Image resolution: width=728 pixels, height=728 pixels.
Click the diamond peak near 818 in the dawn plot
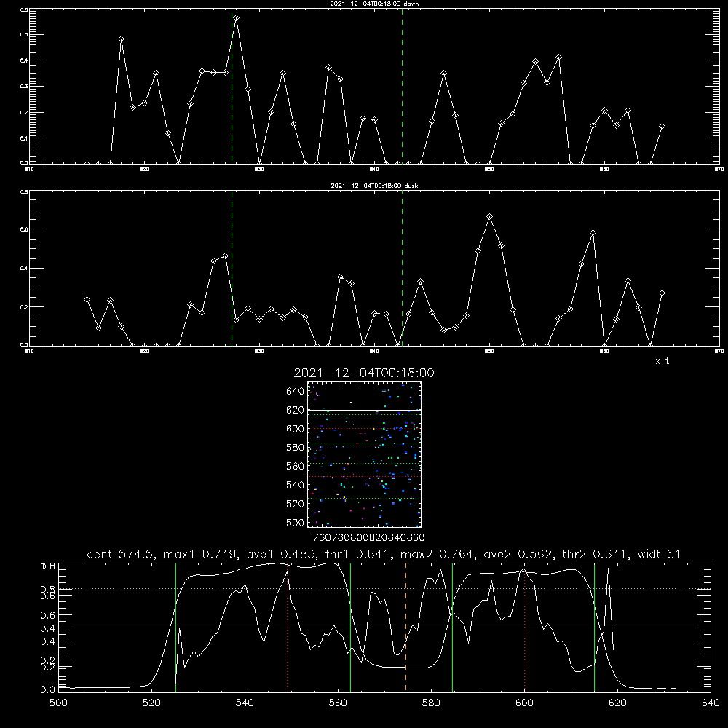point(121,39)
